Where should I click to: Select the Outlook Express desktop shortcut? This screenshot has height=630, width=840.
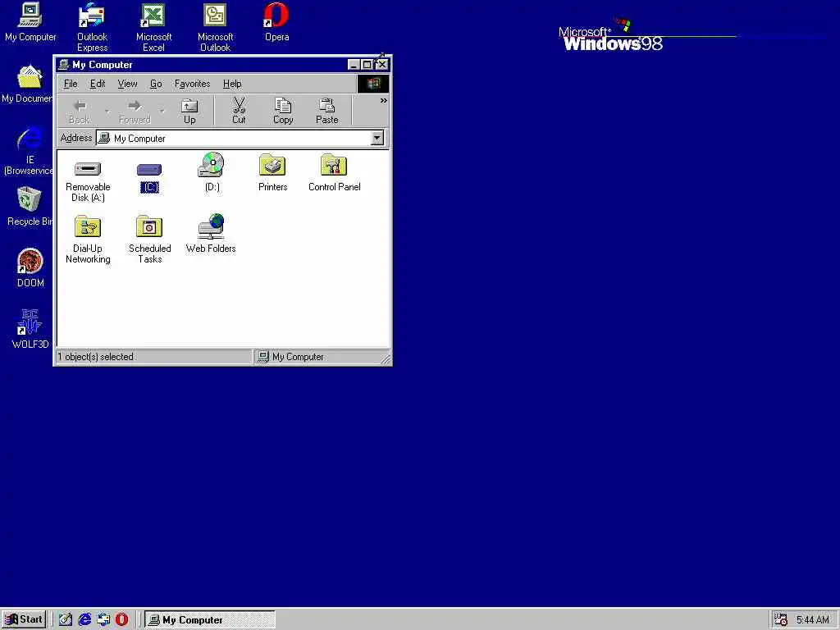pyautogui.click(x=92, y=27)
